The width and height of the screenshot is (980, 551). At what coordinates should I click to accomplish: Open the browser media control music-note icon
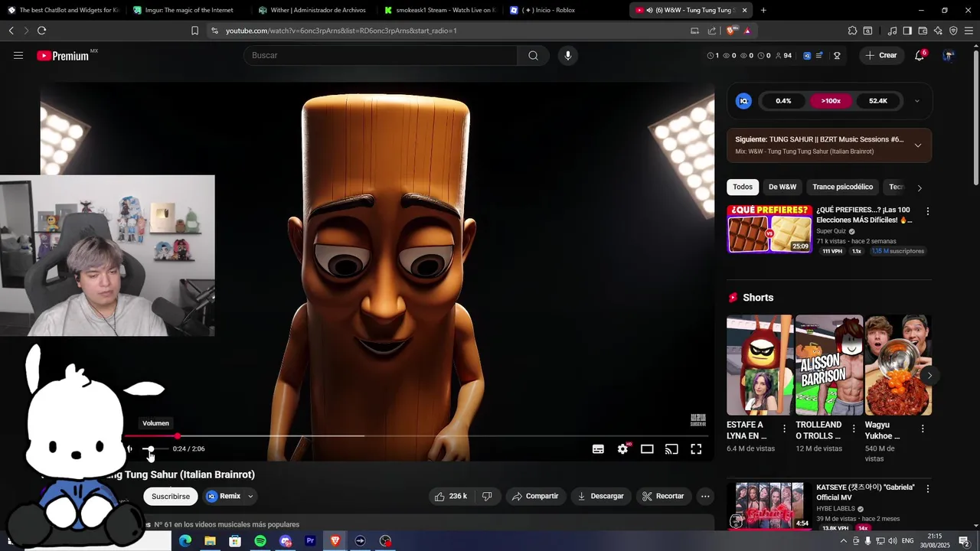pyautogui.click(x=892, y=31)
